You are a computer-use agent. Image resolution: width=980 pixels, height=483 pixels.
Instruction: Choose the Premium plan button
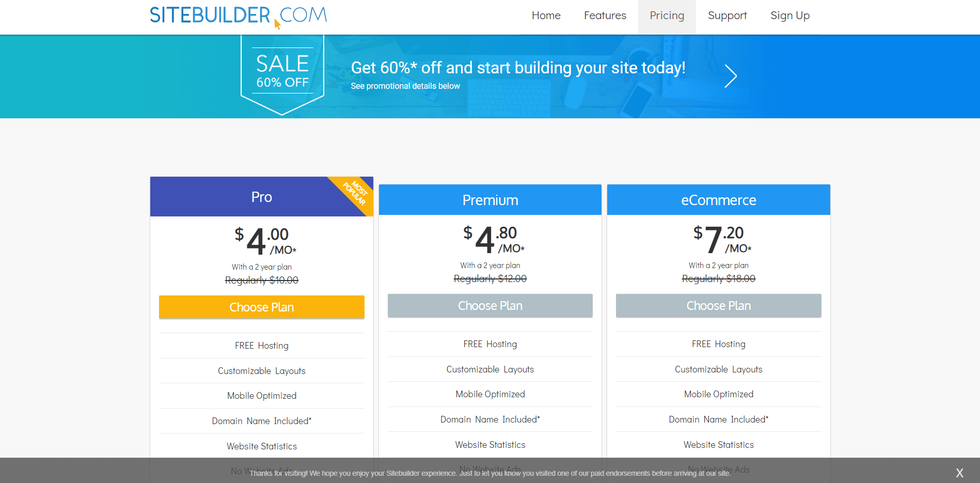(490, 306)
